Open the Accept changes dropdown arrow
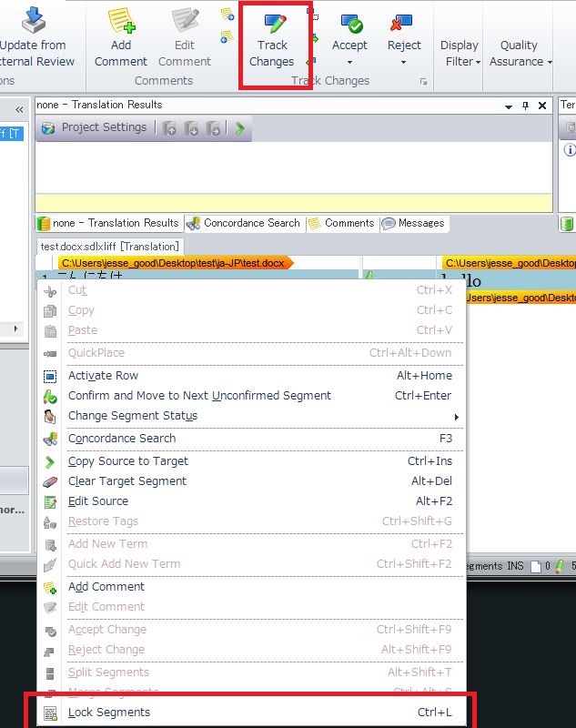Image resolution: width=576 pixels, height=728 pixels. click(349, 62)
